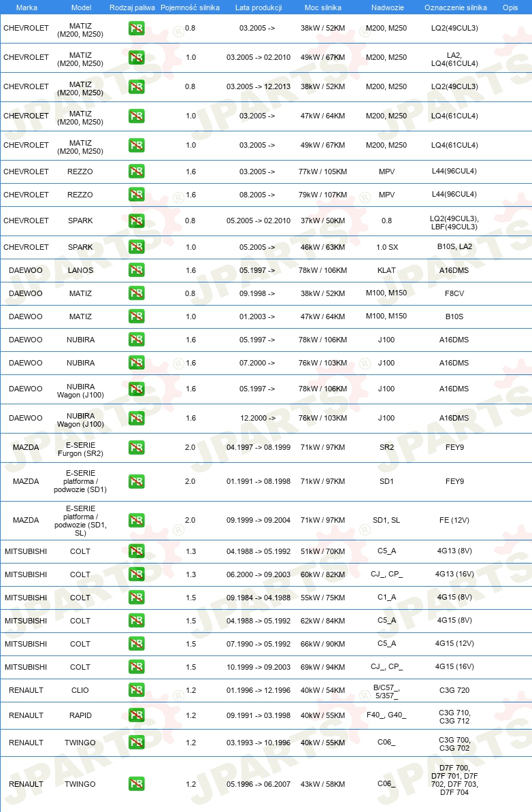Click the Pojemność silnika column header
Screen dimensions: 532x812
pyautogui.click(x=190, y=7)
